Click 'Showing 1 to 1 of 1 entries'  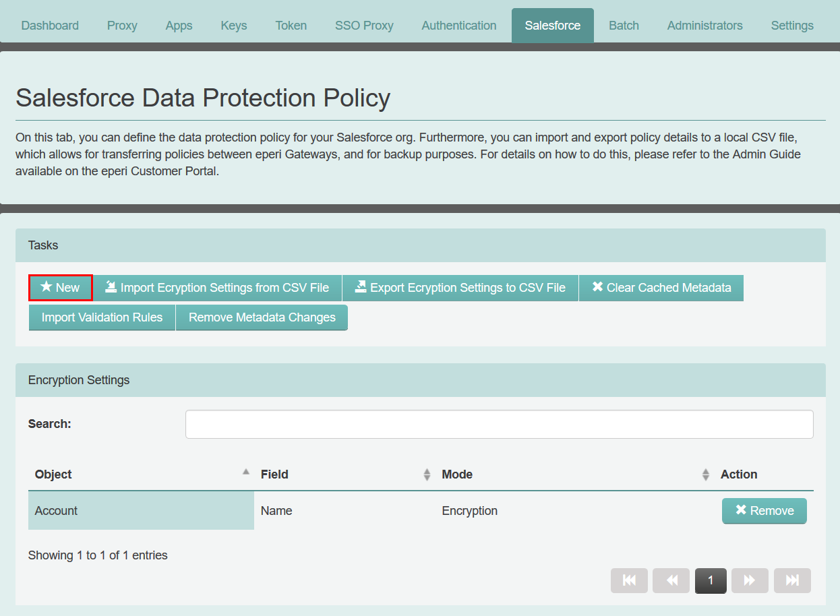pyautogui.click(x=98, y=555)
